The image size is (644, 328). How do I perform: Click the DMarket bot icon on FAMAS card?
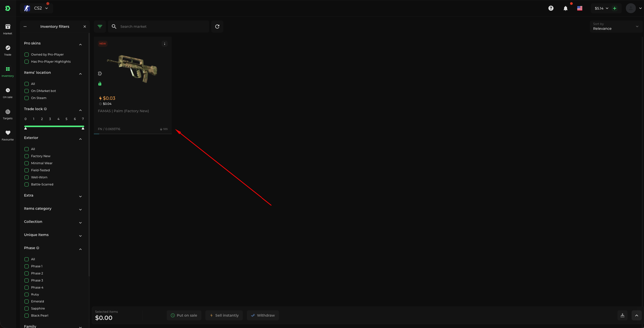(x=100, y=74)
